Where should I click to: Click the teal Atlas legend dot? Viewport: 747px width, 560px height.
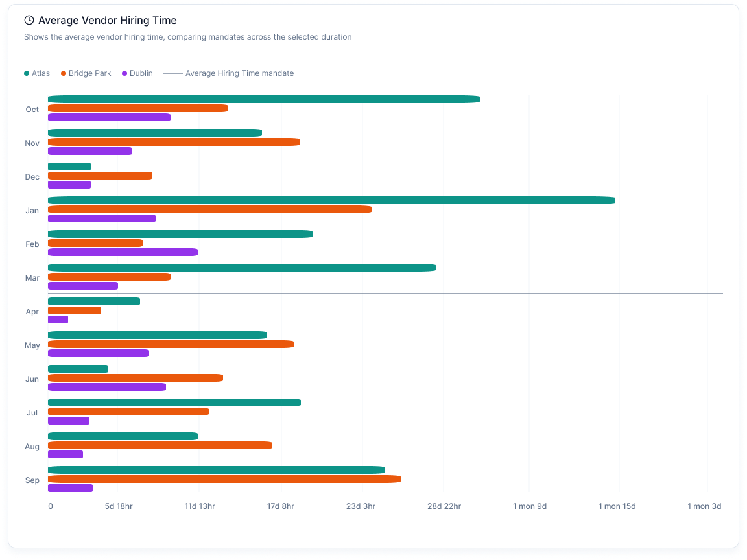click(x=27, y=73)
